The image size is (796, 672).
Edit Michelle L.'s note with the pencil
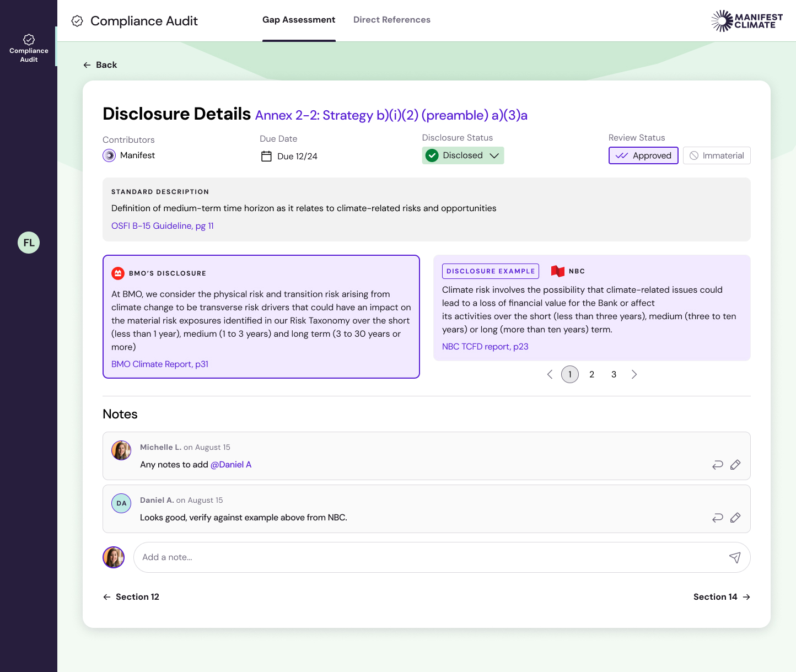point(735,465)
